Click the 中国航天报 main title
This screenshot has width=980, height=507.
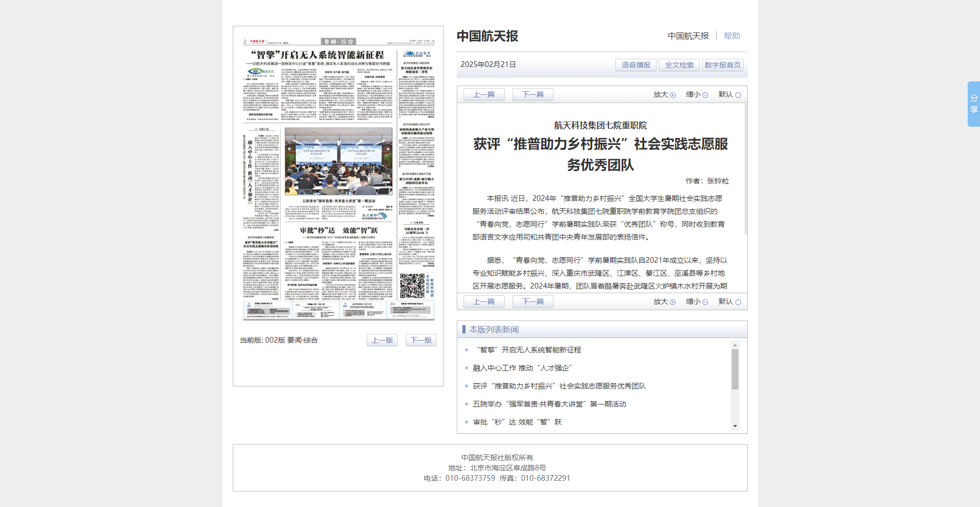pyautogui.click(x=487, y=36)
